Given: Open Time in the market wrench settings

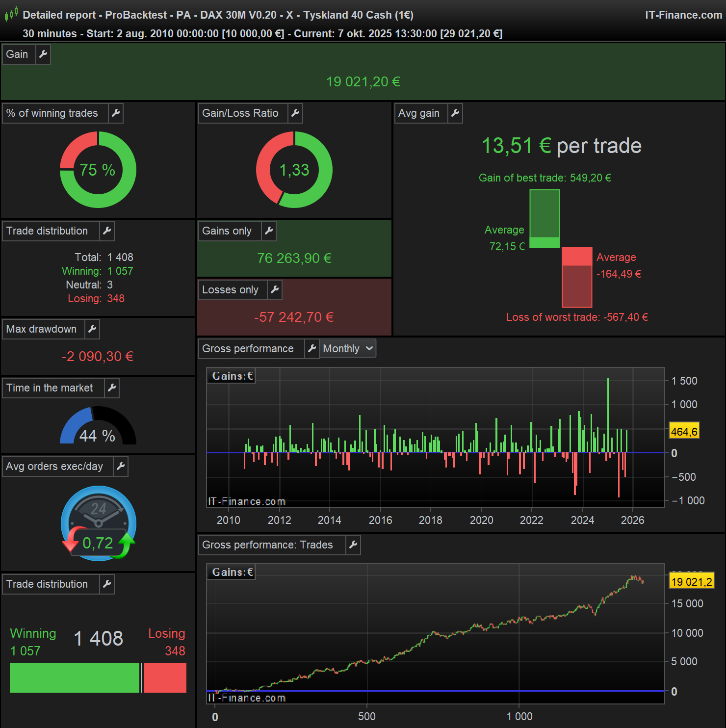Looking at the screenshot, I should point(112,388).
